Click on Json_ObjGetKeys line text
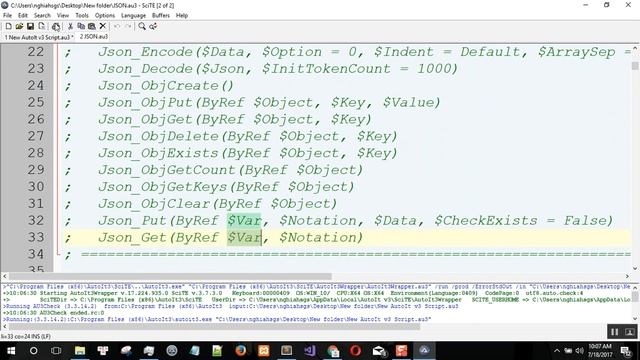 pyautogui.click(x=226, y=187)
